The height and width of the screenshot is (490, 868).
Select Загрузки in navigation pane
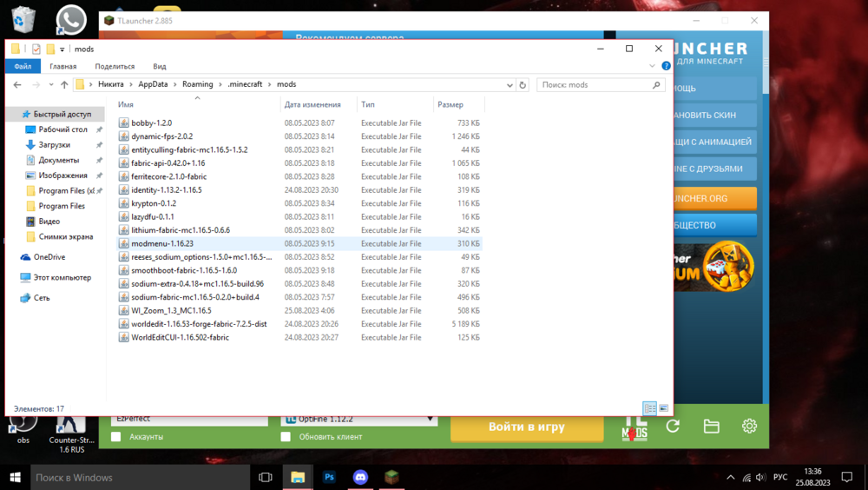tap(54, 145)
